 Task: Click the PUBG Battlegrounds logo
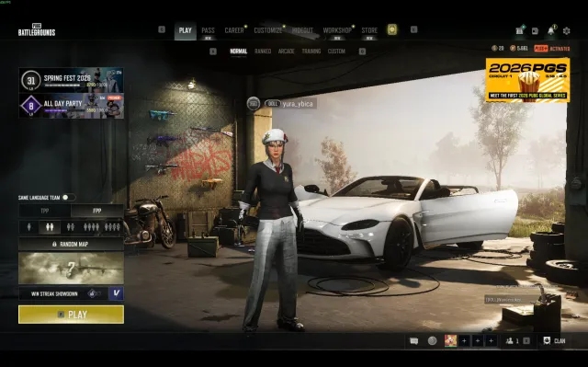37,30
